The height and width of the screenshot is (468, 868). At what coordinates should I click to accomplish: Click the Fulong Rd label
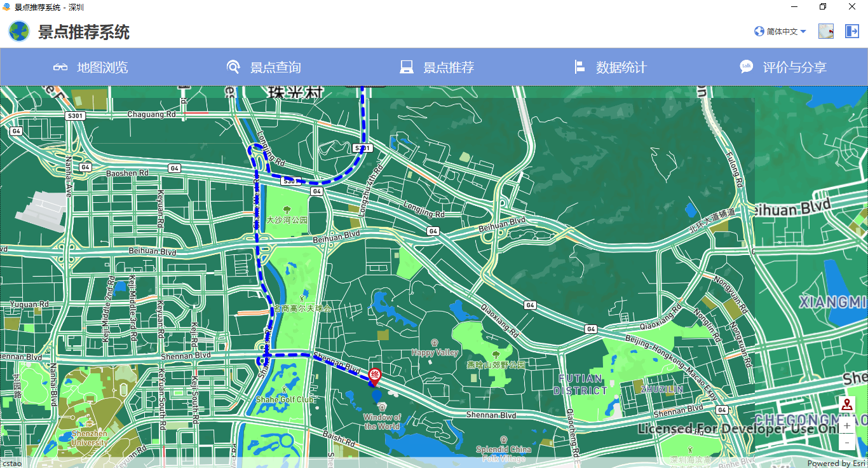[x=735, y=170]
